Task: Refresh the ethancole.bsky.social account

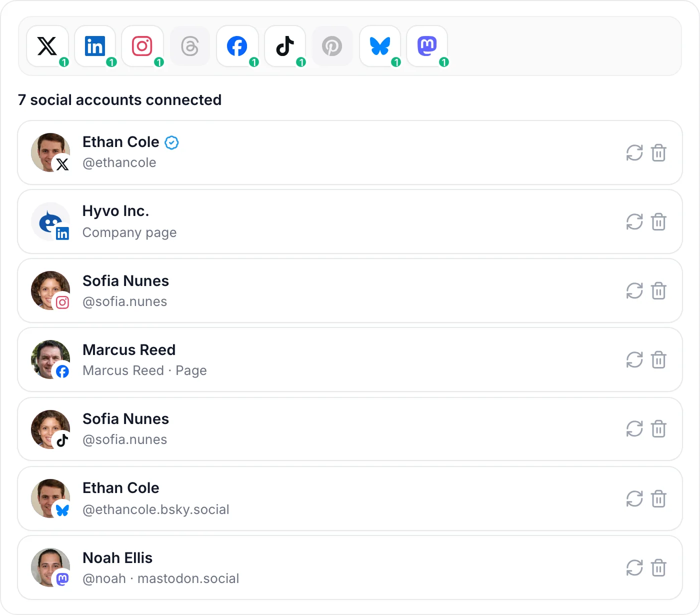Action: [634, 499]
